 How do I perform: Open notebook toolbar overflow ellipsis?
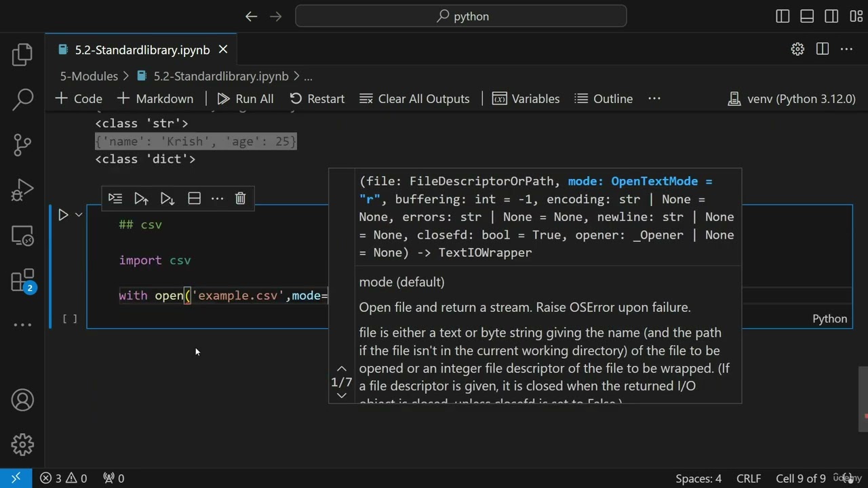pyautogui.click(x=654, y=98)
